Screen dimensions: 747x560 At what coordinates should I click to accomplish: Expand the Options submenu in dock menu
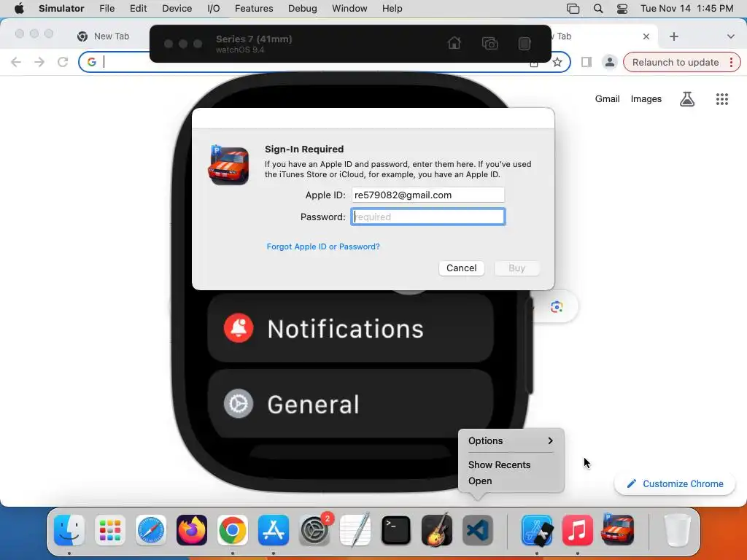click(x=511, y=441)
